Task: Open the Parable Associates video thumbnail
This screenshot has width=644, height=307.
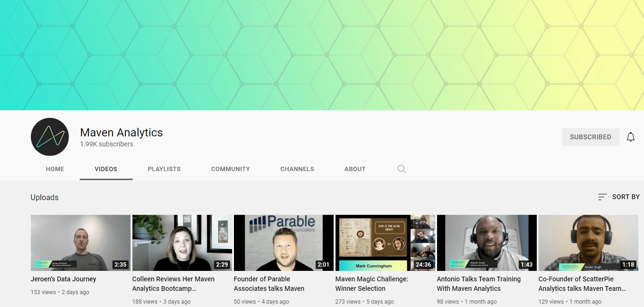Action: [284, 243]
